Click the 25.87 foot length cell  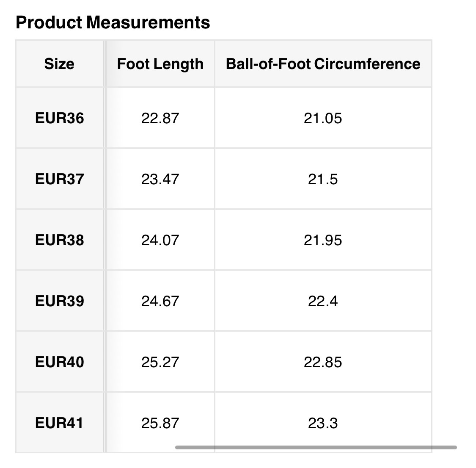(x=160, y=423)
